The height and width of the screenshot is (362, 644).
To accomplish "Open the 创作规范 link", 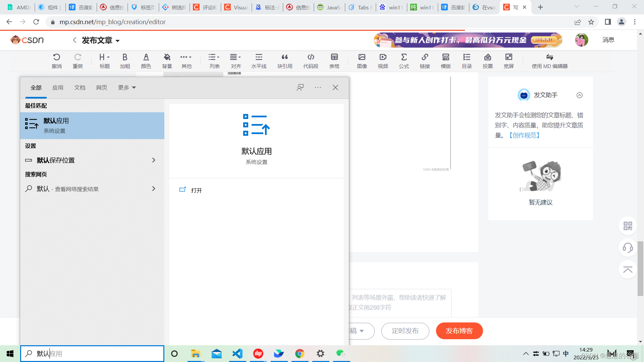I will 524,135.
